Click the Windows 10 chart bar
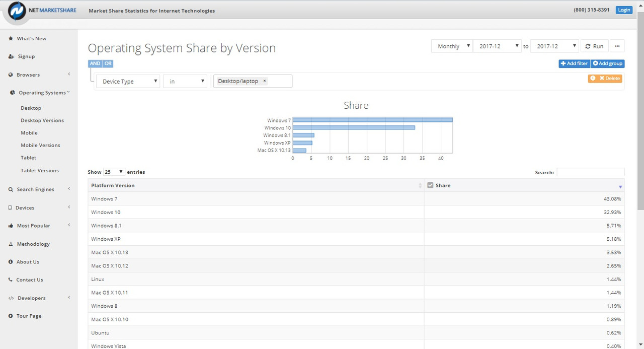Viewport: 644px width, 349px height. coord(354,127)
